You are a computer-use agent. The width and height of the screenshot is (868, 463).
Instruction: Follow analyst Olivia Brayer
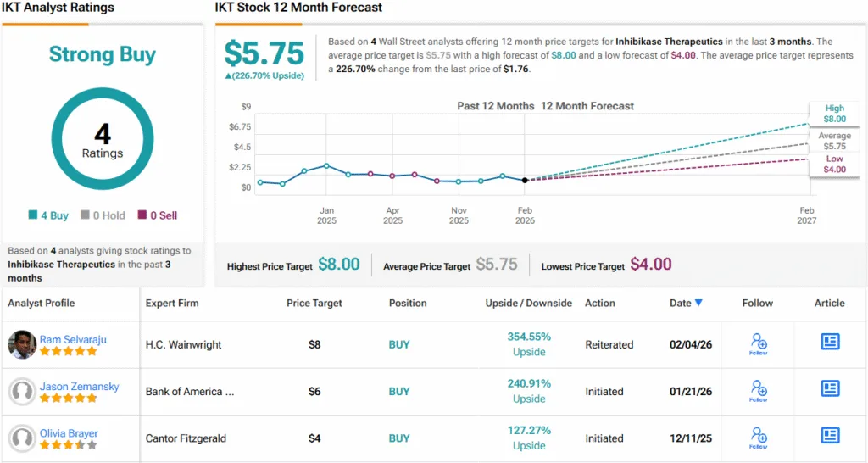point(758,438)
